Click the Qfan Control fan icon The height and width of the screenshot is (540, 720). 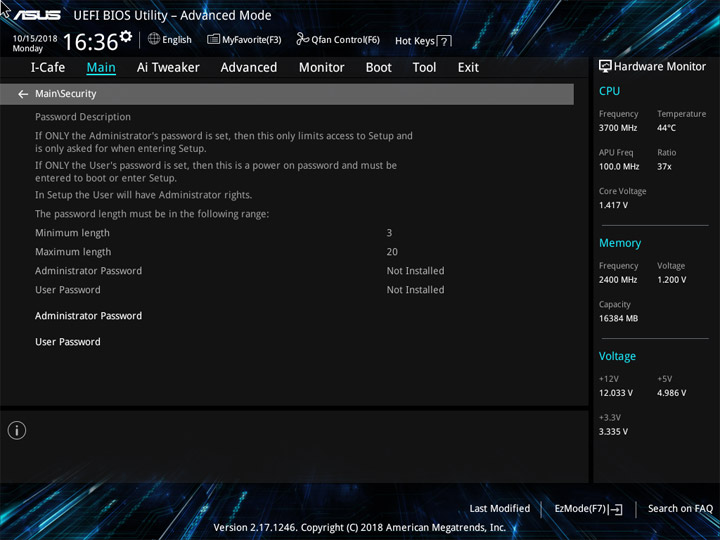302,39
